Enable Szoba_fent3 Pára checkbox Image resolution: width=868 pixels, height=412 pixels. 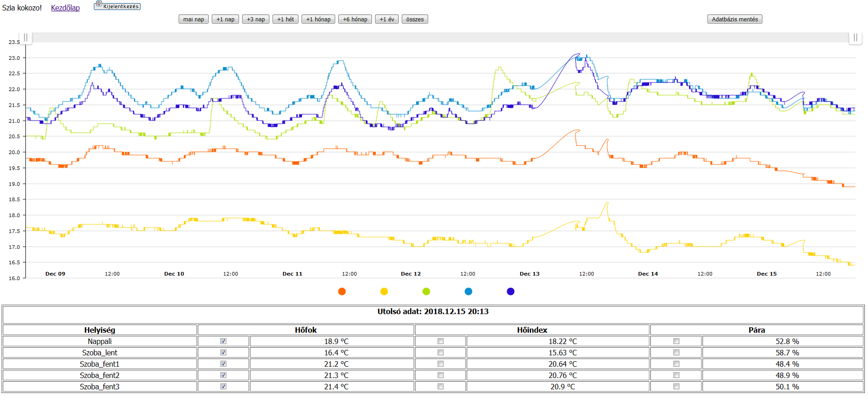click(x=676, y=387)
